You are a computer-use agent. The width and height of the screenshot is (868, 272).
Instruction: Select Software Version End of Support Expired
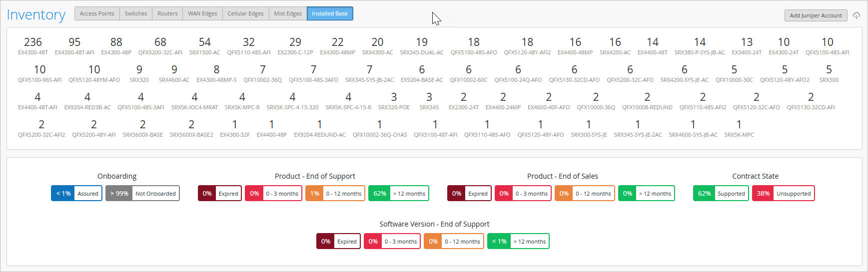[x=338, y=241]
